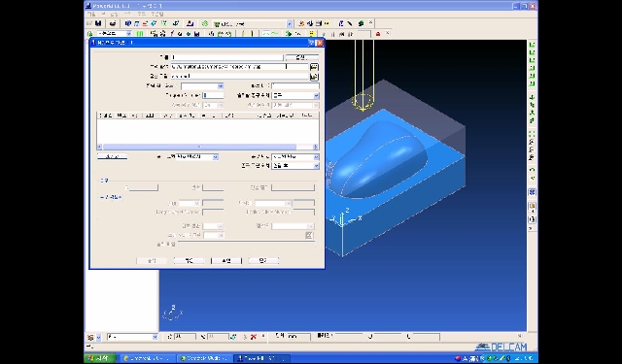Click the printer icon in the top toolbar

pyautogui.click(x=113, y=23)
